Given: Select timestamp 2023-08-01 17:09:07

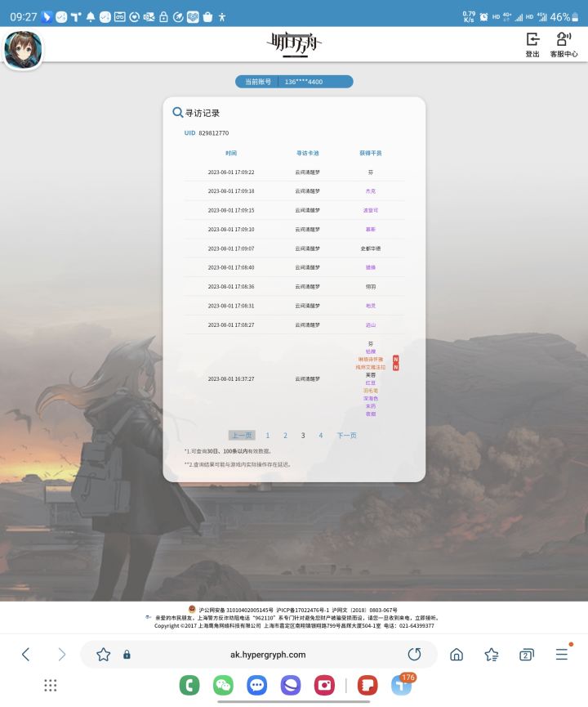Looking at the screenshot, I should 231,248.
